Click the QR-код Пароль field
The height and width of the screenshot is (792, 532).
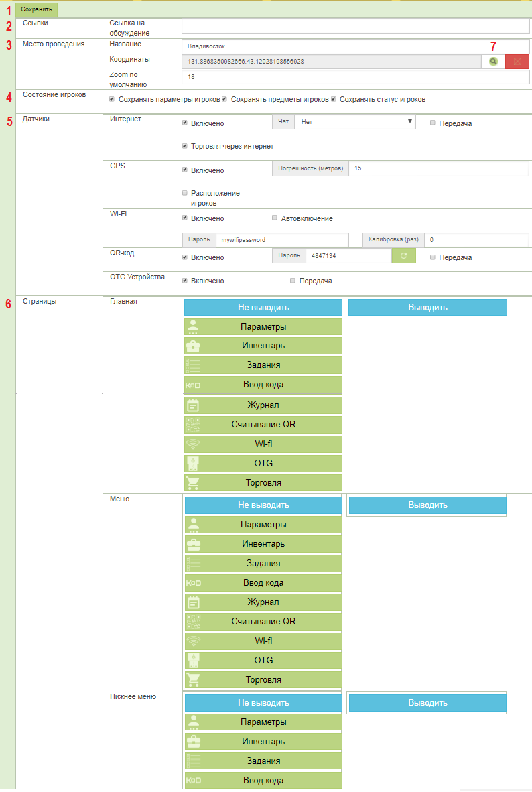[x=348, y=255]
